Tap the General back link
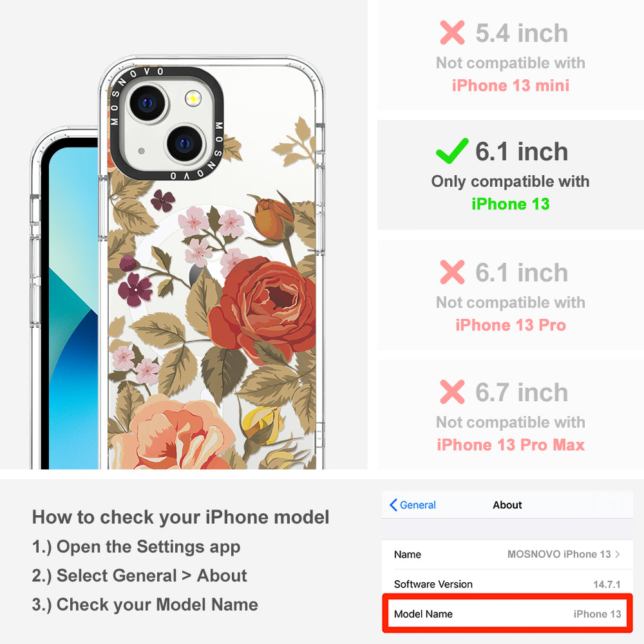The image size is (644, 644). click(x=413, y=505)
